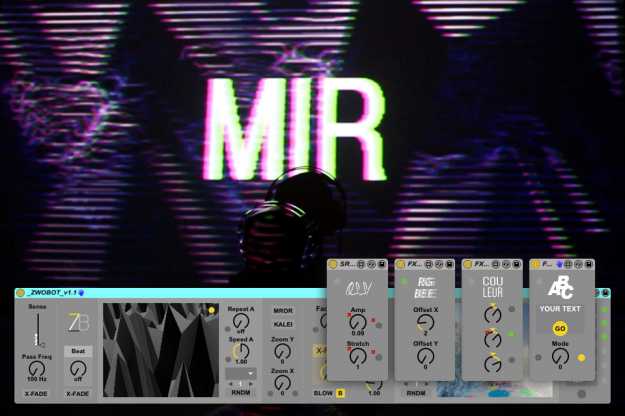Click yellow B button beside SLOW
This screenshot has height=416, width=625.
[340, 393]
